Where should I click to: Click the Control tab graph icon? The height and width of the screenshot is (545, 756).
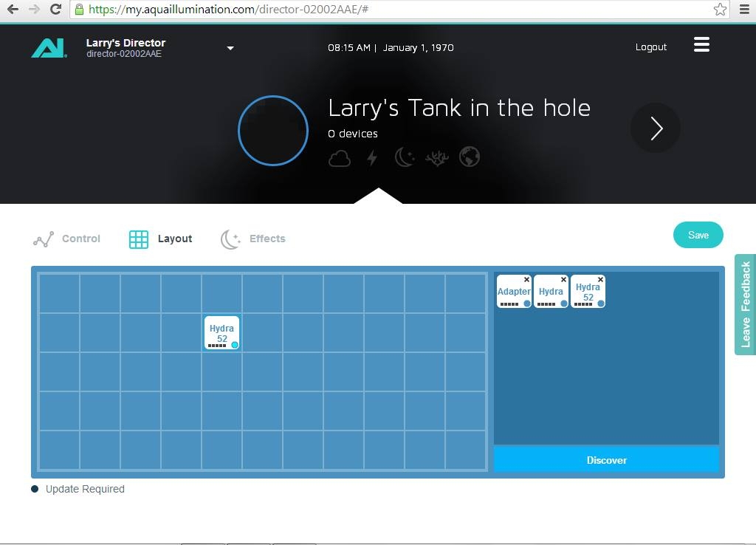(44, 239)
